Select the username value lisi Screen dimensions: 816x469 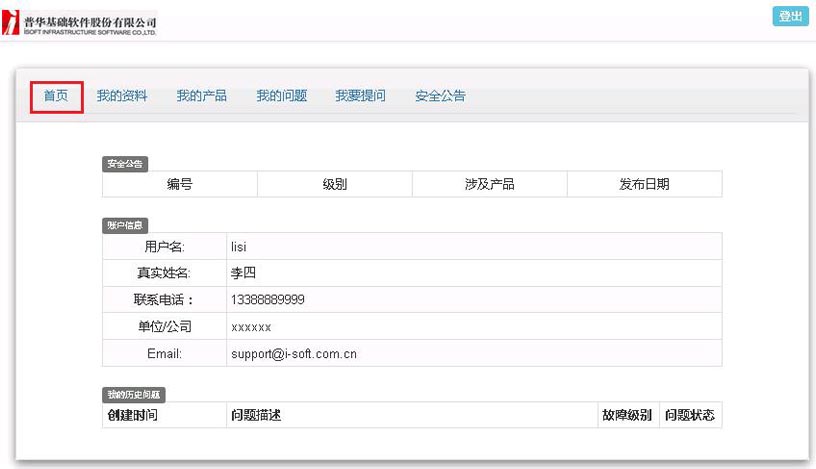click(239, 247)
